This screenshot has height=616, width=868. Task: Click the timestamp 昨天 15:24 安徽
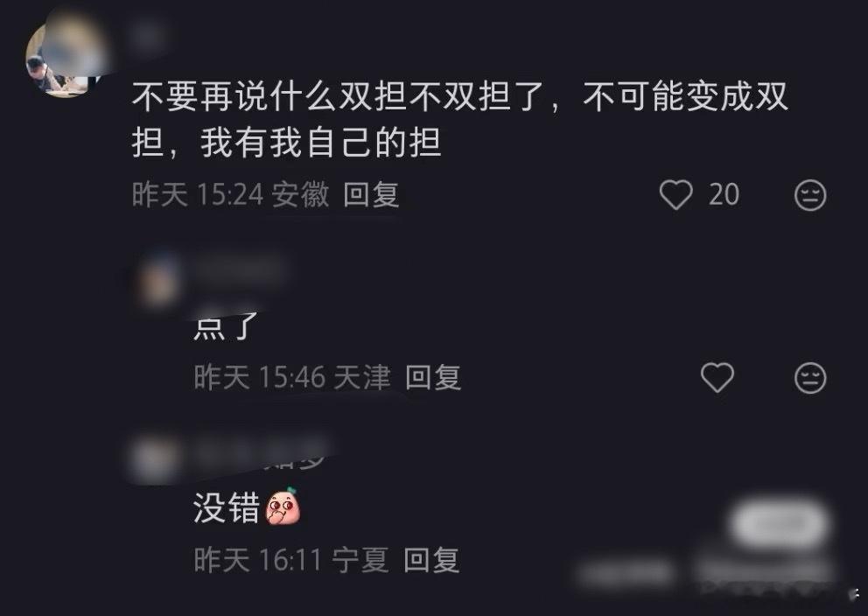point(230,195)
